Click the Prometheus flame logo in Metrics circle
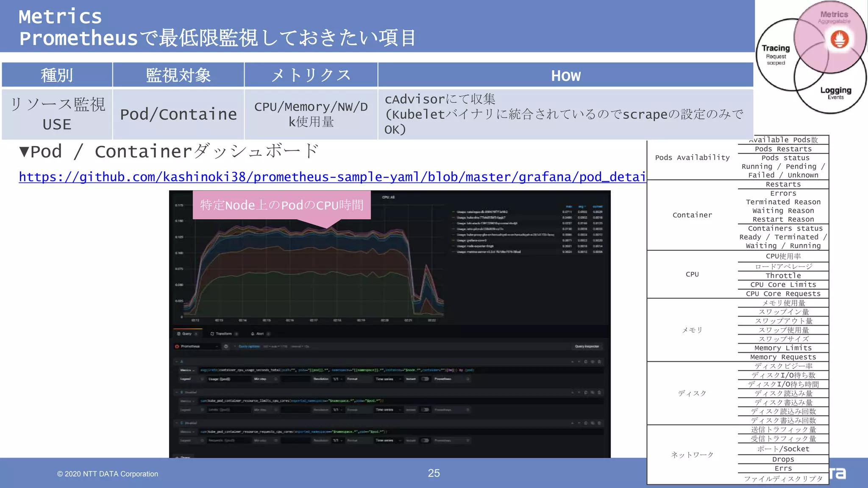868x488 pixels. pyautogui.click(x=839, y=39)
